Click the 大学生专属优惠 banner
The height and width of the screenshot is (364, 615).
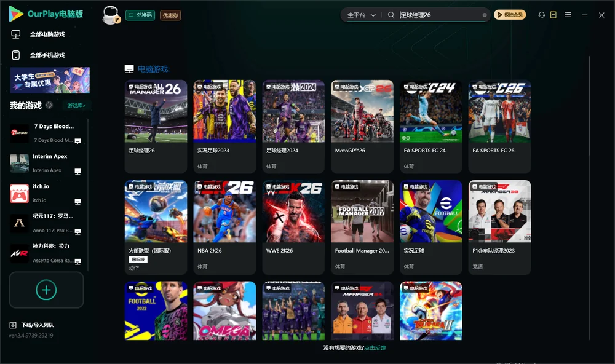coord(50,81)
